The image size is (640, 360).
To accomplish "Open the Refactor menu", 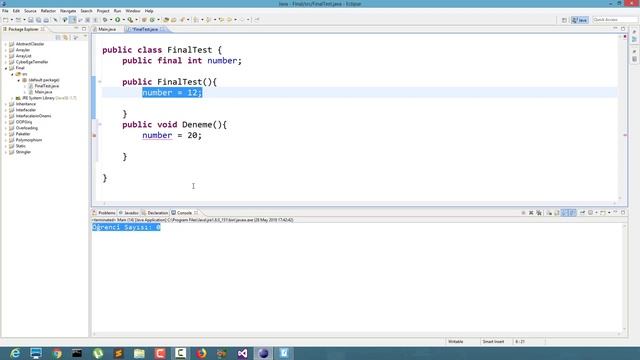I will pos(48,11).
